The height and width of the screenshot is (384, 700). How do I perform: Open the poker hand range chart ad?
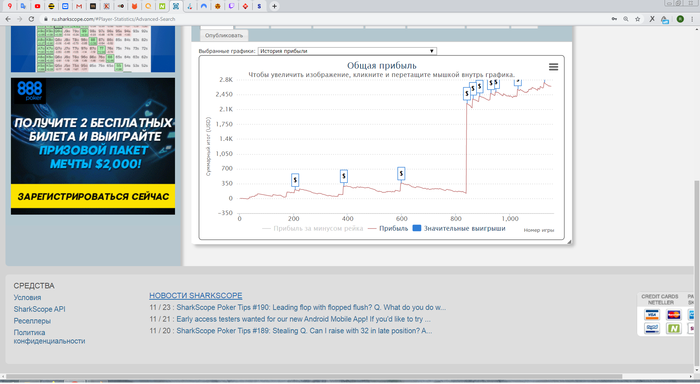click(93, 49)
